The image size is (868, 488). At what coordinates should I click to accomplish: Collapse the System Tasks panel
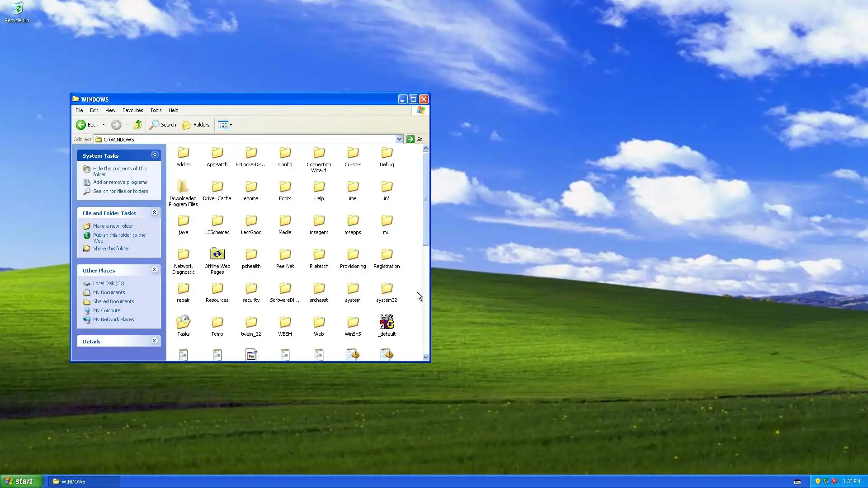pyautogui.click(x=155, y=155)
